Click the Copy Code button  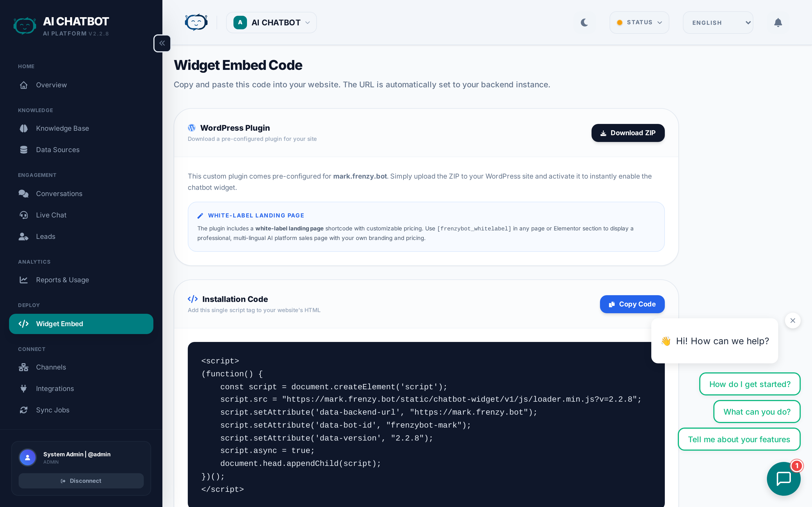click(632, 304)
